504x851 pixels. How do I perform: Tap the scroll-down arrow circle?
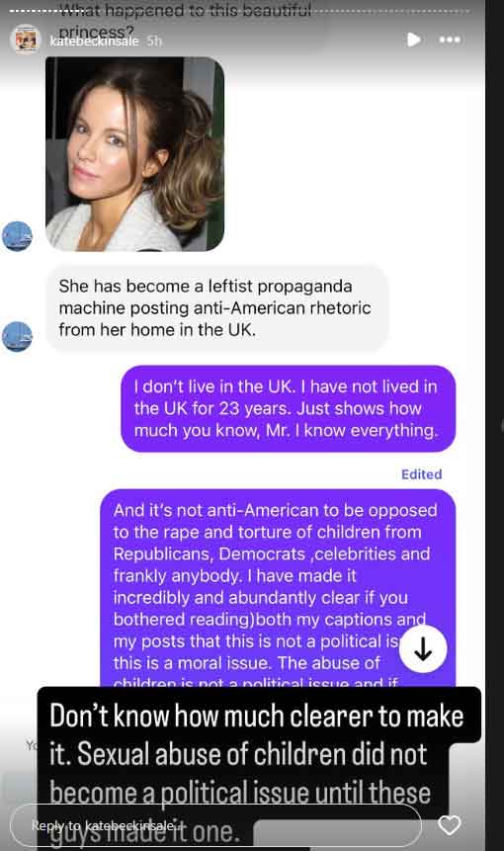(x=423, y=649)
